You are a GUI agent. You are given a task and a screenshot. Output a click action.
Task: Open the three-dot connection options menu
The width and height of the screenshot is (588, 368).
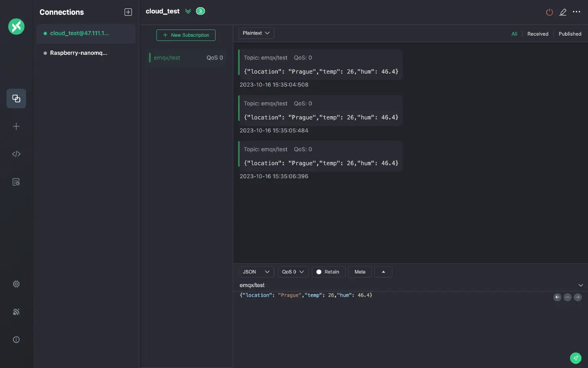tap(577, 12)
